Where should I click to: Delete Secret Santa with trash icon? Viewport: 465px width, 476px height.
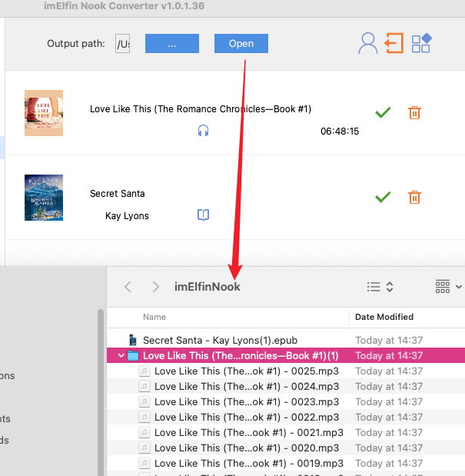[x=414, y=197]
